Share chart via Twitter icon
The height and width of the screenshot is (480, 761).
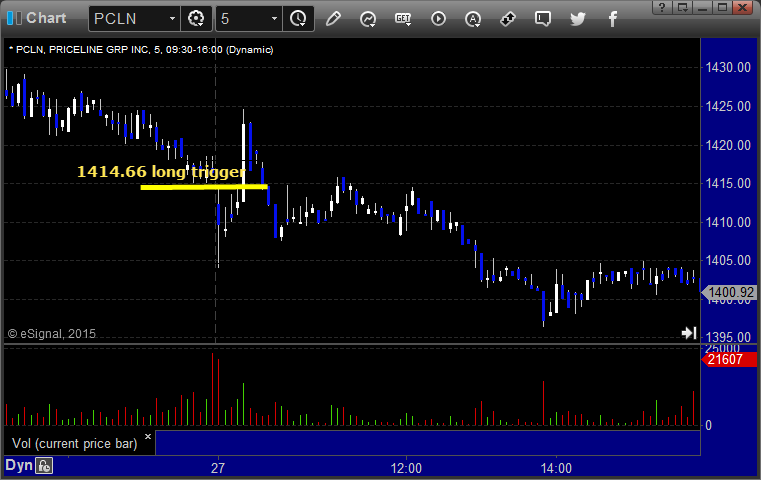click(578, 19)
